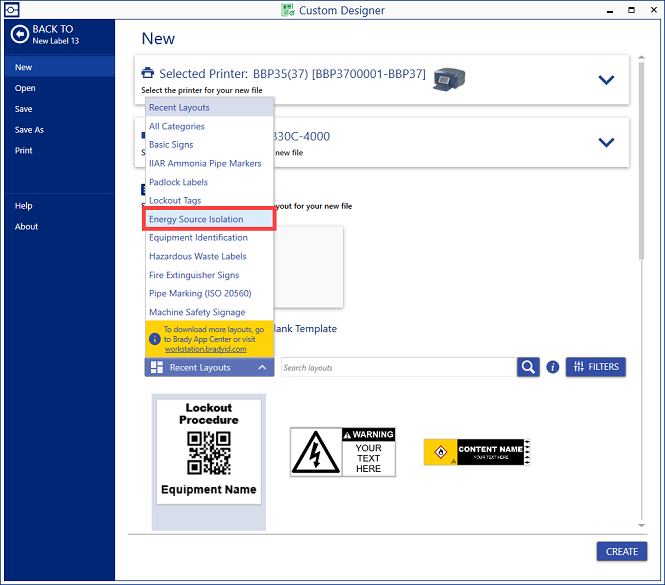The image size is (665, 585).
Task: Select the WARNING electrical hazard layout
Action: pos(343,452)
